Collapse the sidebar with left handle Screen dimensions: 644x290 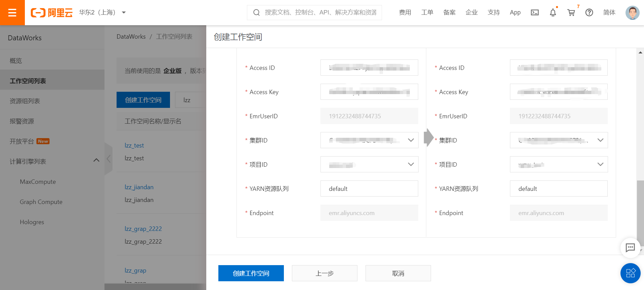109,159
